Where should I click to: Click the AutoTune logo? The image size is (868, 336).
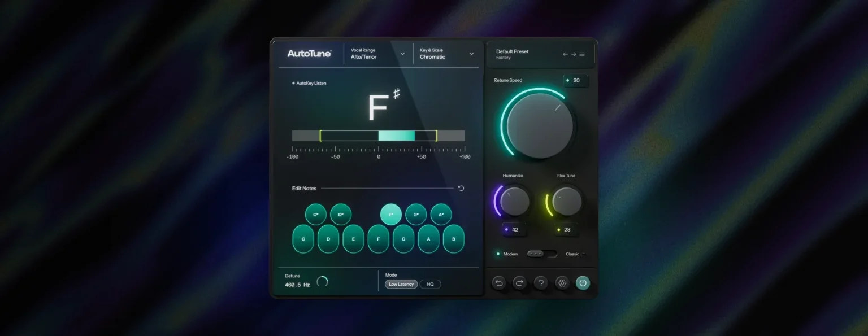point(309,54)
